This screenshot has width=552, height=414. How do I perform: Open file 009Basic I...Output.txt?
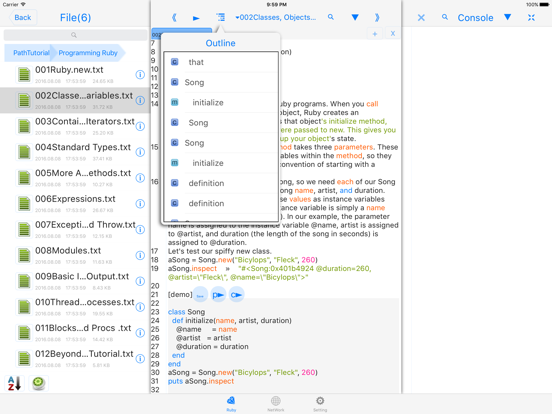click(75, 281)
